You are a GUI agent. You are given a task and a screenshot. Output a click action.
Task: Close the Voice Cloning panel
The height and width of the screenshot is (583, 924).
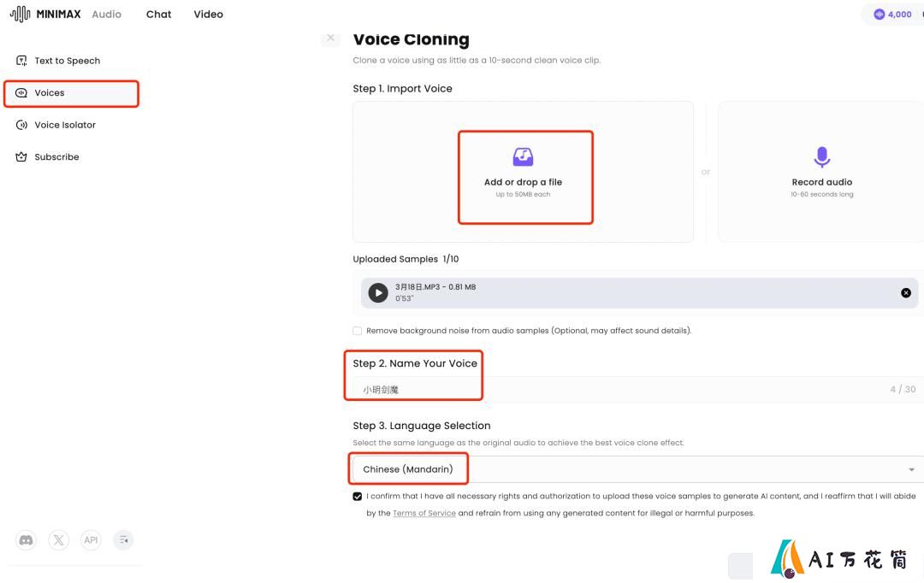[x=330, y=38]
